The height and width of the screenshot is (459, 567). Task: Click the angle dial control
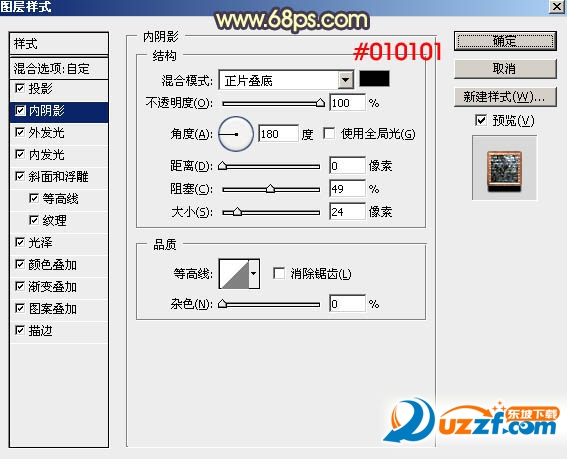236,134
